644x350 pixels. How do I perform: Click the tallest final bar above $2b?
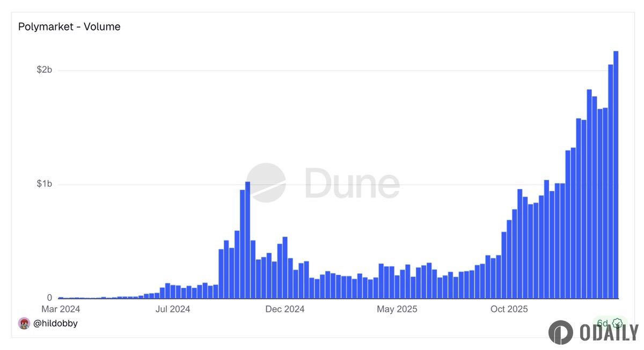(x=616, y=174)
